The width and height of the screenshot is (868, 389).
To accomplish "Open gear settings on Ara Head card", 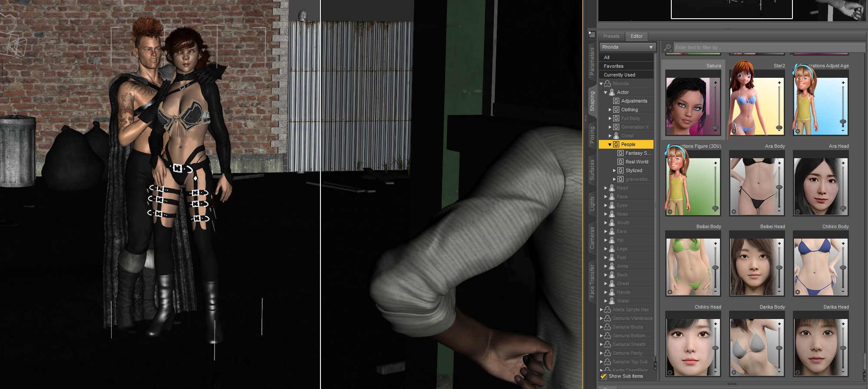I will pos(797,212).
